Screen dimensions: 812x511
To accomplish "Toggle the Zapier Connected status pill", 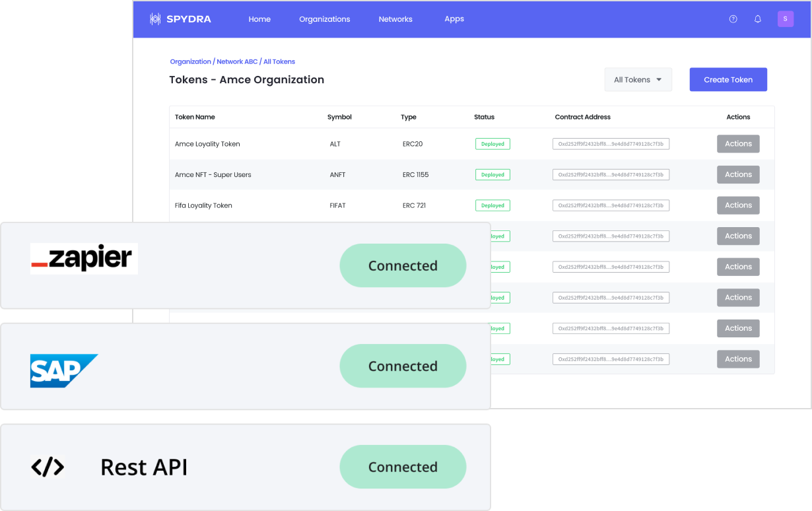I will coord(403,265).
